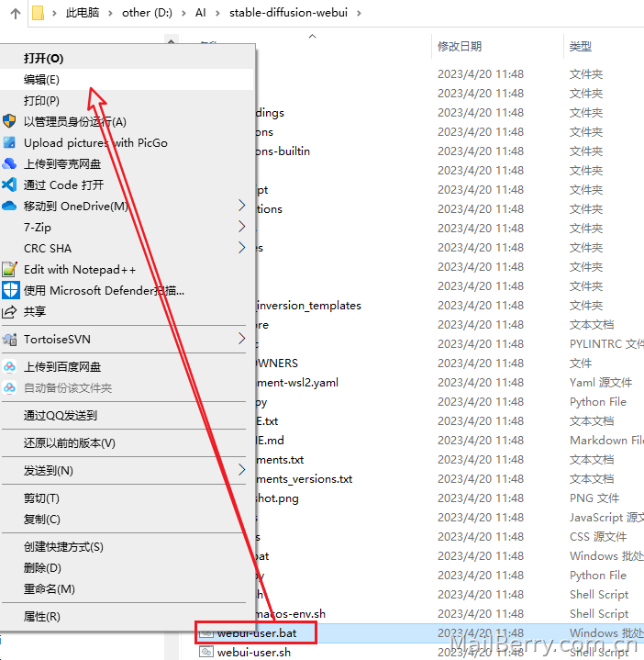Select 打开(O) in the context menu

(x=127, y=58)
